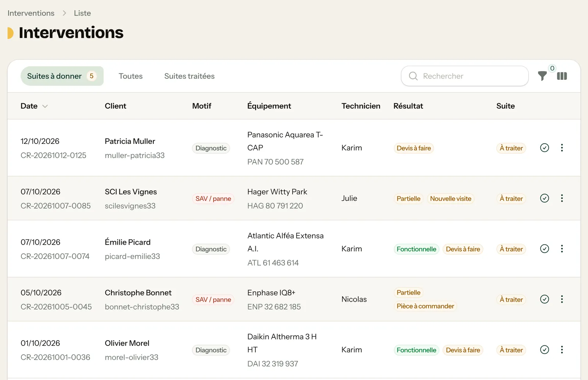588x380 pixels.
Task: Click the search magnifier icon
Action: 413,76
